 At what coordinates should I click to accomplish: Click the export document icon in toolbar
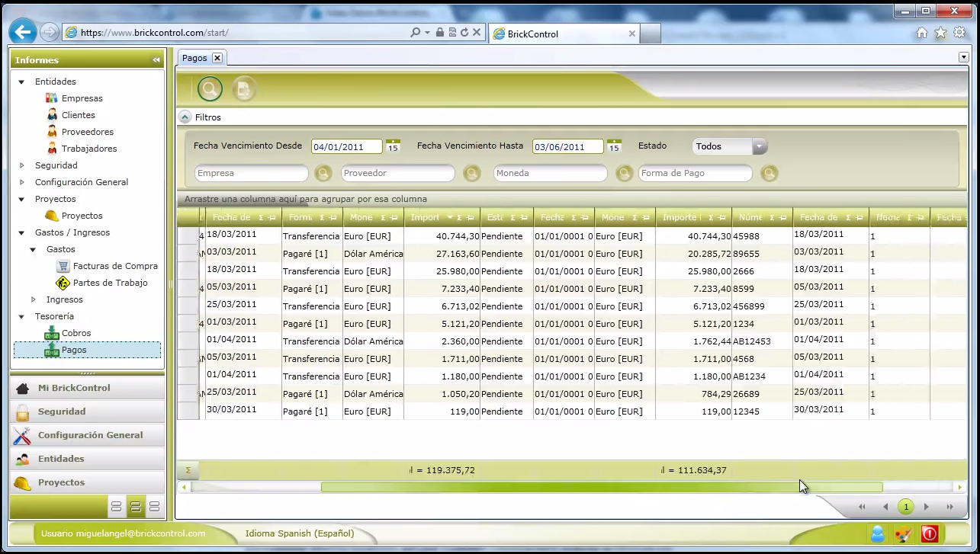point(244,89)
